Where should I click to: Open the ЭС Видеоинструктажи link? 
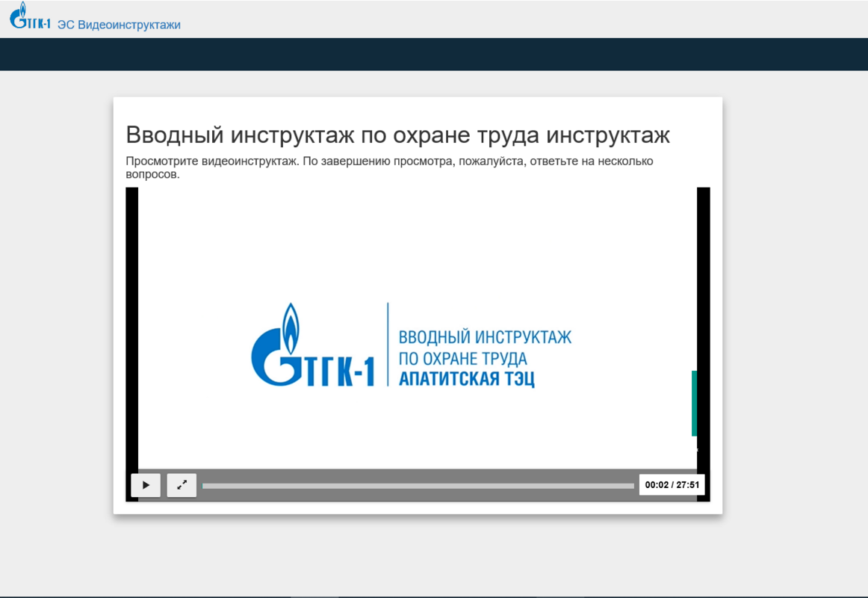click(119, 25)
